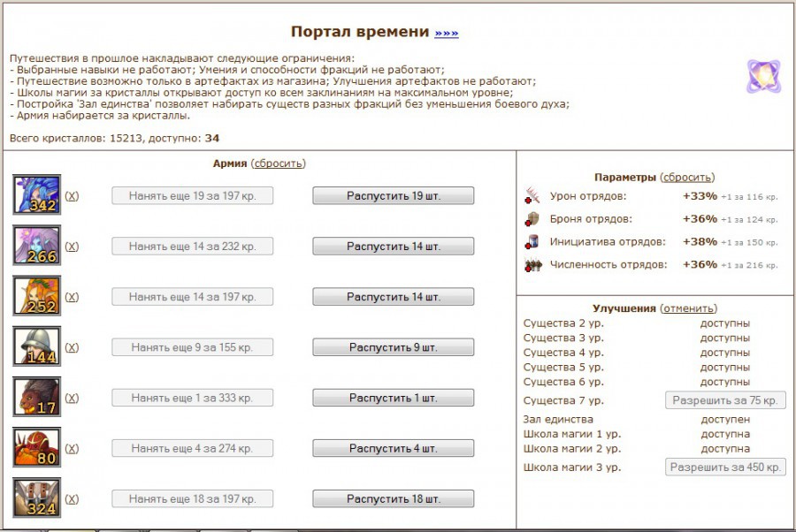Open the red demon creature icon showing 80
This screenshot has height=532, width=796.
[36, 447]
